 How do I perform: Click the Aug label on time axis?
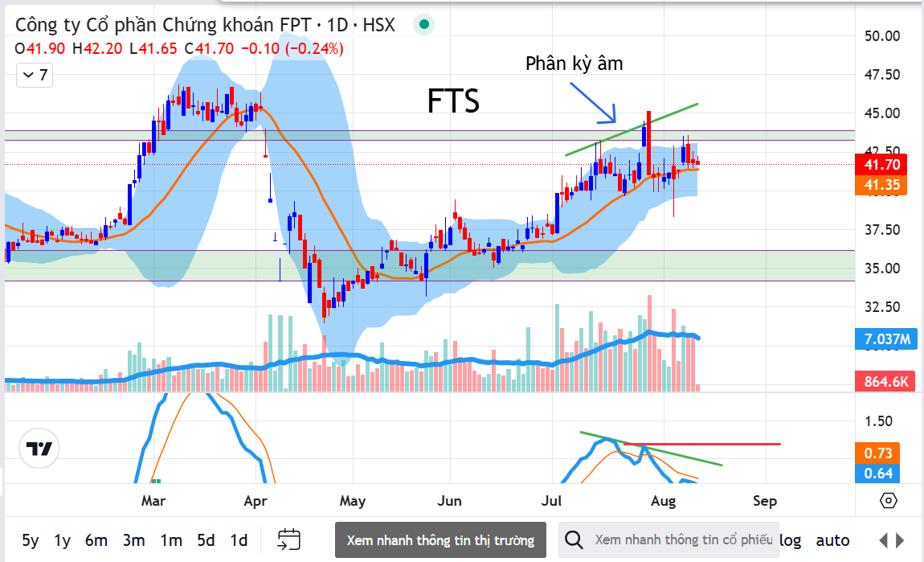(x=663, y=501)
